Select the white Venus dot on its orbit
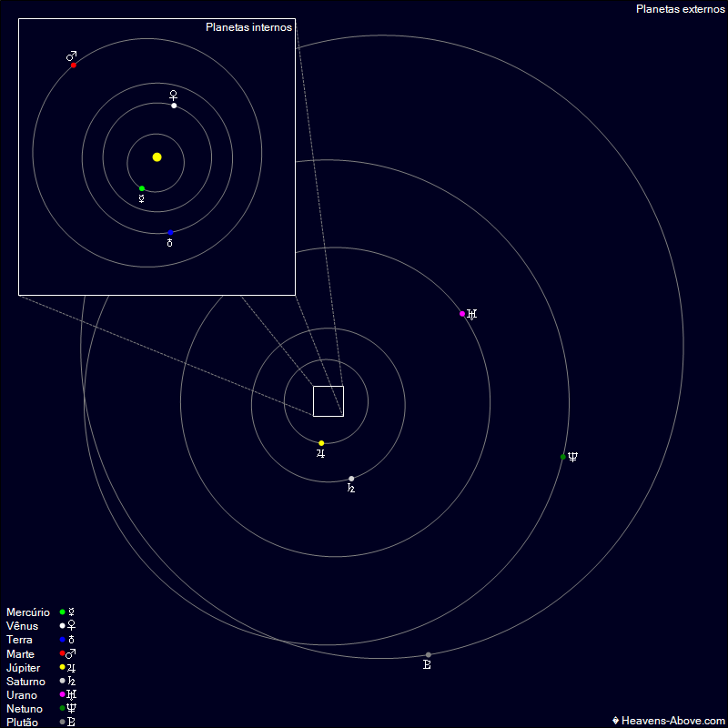The image size is (728, 728). point(174,106)
